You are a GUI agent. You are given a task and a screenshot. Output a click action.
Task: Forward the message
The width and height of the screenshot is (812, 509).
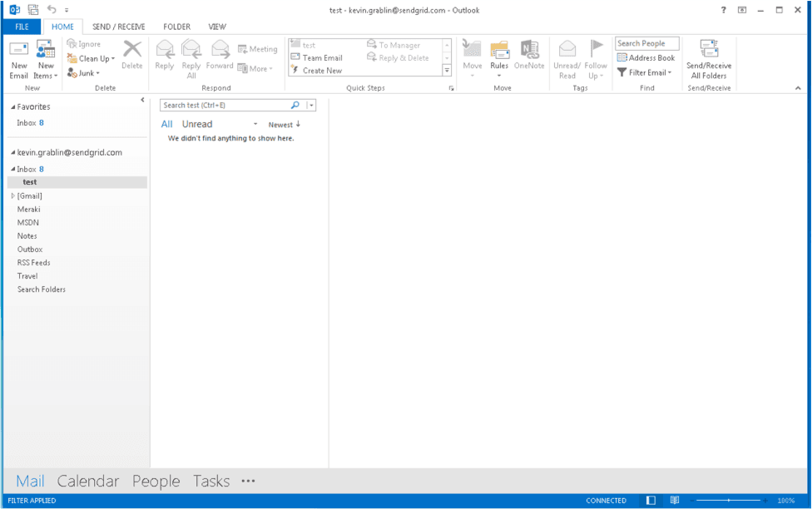[x=219, y=58]
